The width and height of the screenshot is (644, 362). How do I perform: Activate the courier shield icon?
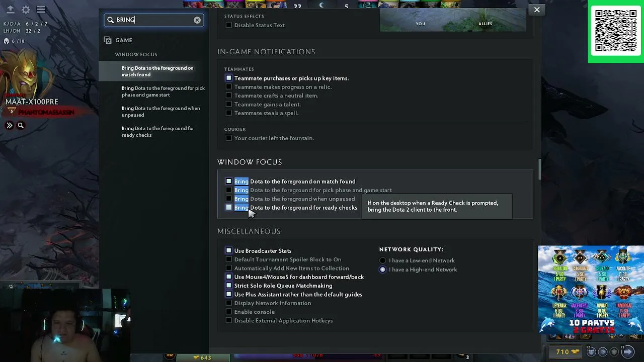click(x=615, y=352)
